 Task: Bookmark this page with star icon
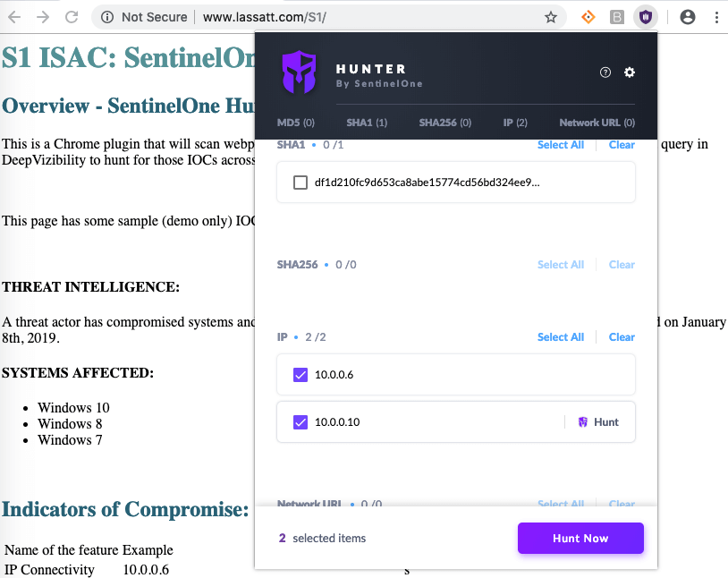(551, 17)
